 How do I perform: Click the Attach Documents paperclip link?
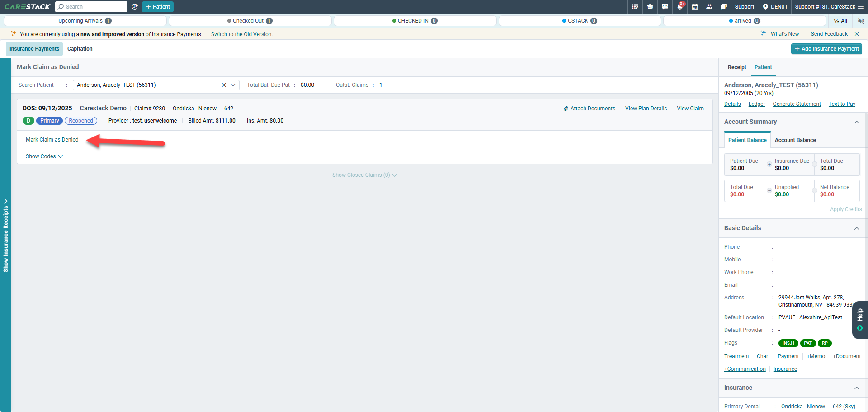pos(590,109)
